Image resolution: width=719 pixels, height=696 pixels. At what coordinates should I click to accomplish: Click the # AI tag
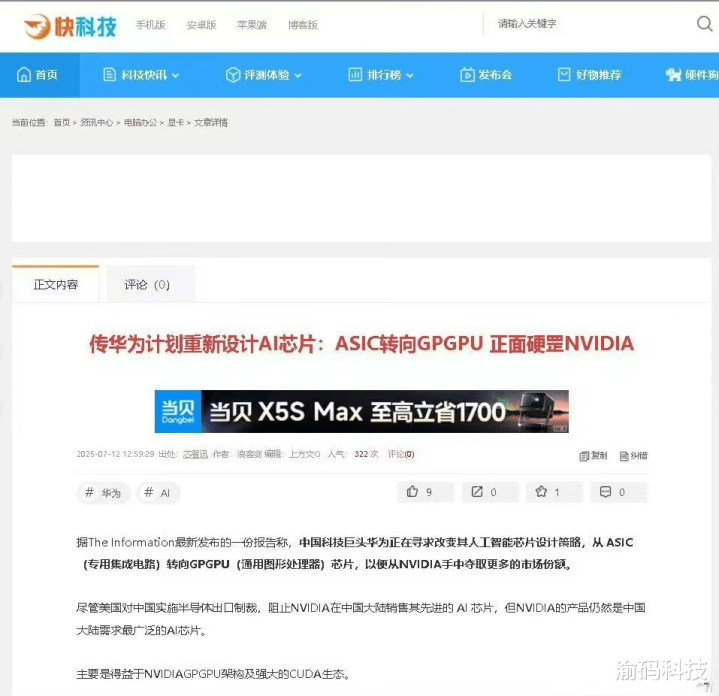(158, 493)
